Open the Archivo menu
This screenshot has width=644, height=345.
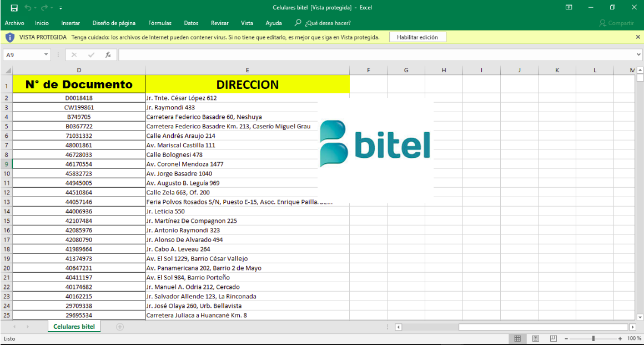tap(14, 23)
